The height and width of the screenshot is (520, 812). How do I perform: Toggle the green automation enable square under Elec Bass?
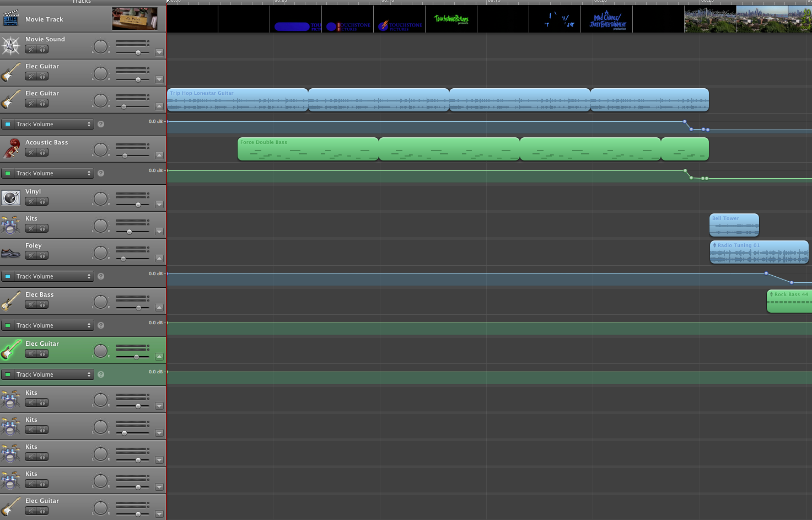coord(8,325)
